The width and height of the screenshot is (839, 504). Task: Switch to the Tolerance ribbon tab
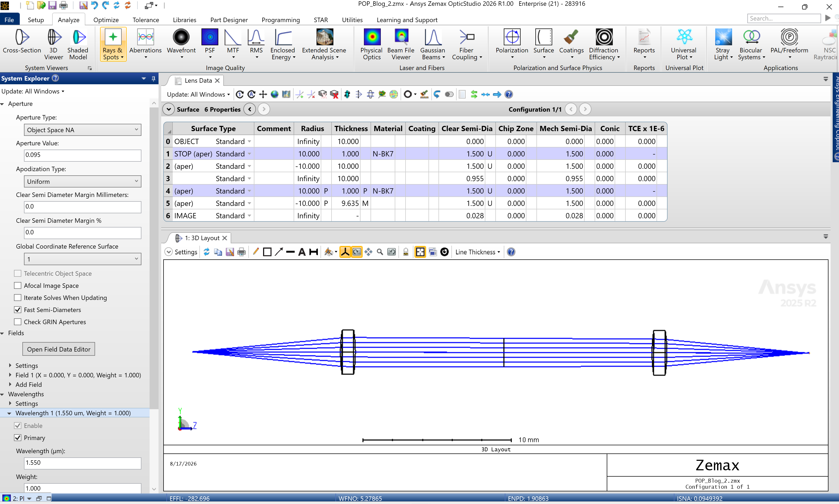pos(146,20)
